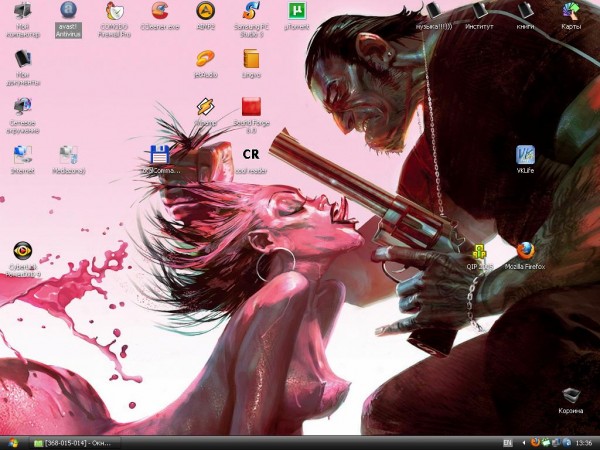Click the network monitors tray icon
Screen dimensions: 600x450
coord(556,443)
